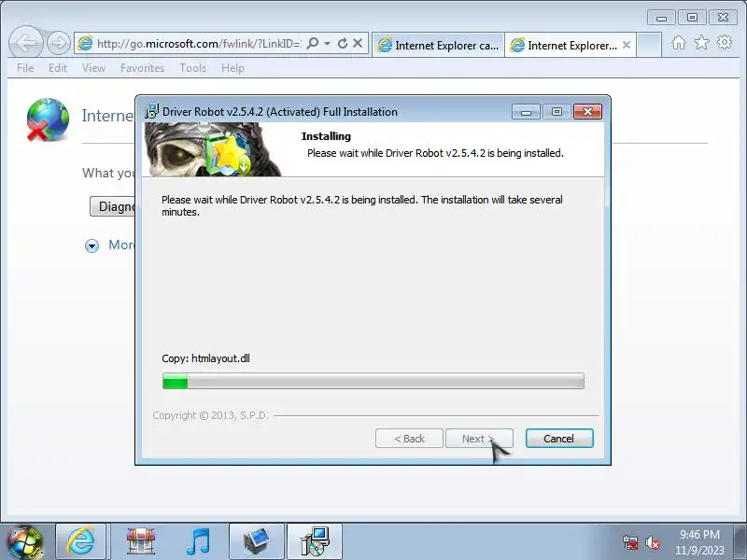747x560 pixels.
Task: Click the skull installer banner image
Action: coord(213,149)
